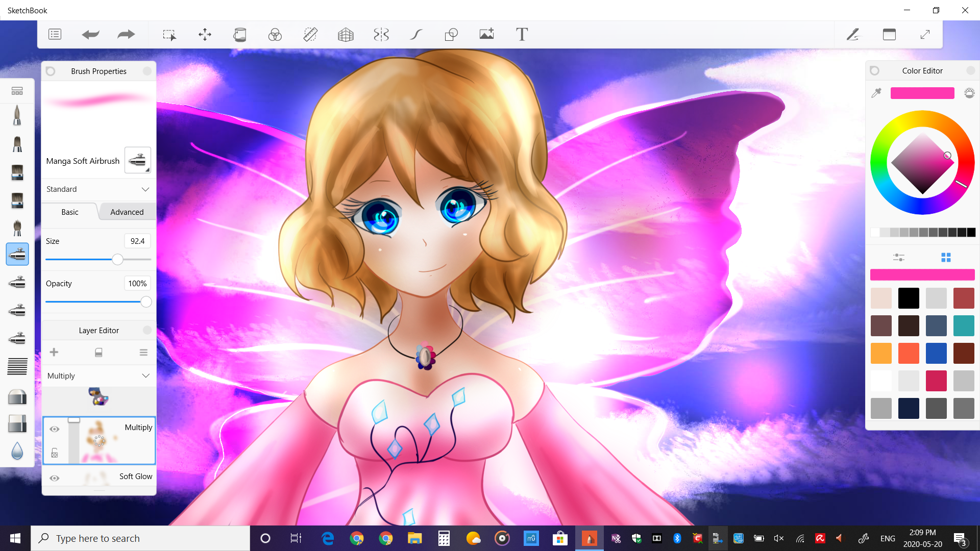
Task: Select the dark navy swatch
Action: click(909, 409)
